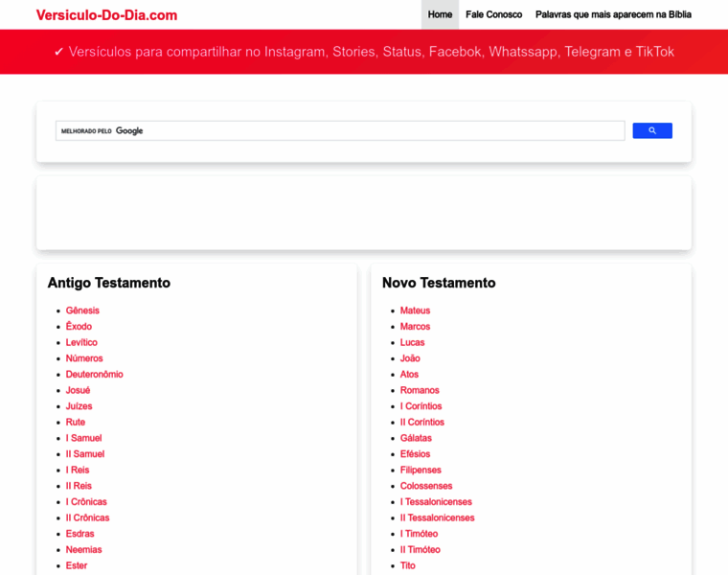Screen dimensions: 728x575
Task: Choose the Filipenses book link
Action: point(421,471)
